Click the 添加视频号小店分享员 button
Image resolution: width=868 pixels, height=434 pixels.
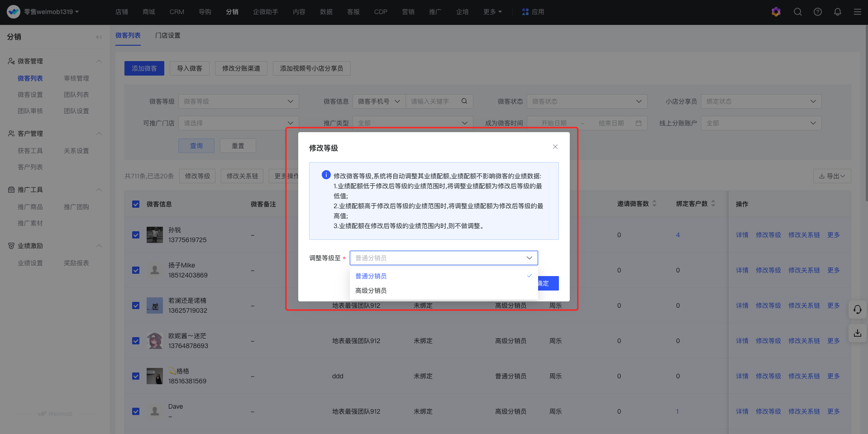pos(311,68)
